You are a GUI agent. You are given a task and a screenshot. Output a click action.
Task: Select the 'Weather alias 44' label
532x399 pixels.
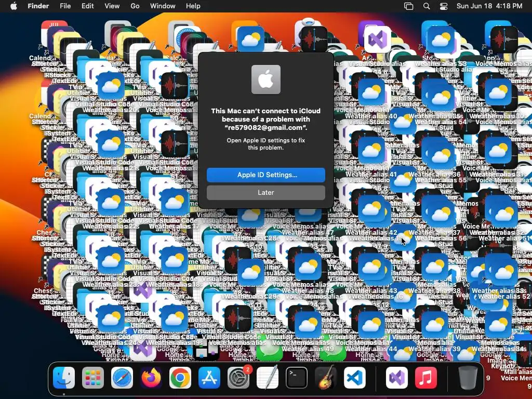[371, 349]
